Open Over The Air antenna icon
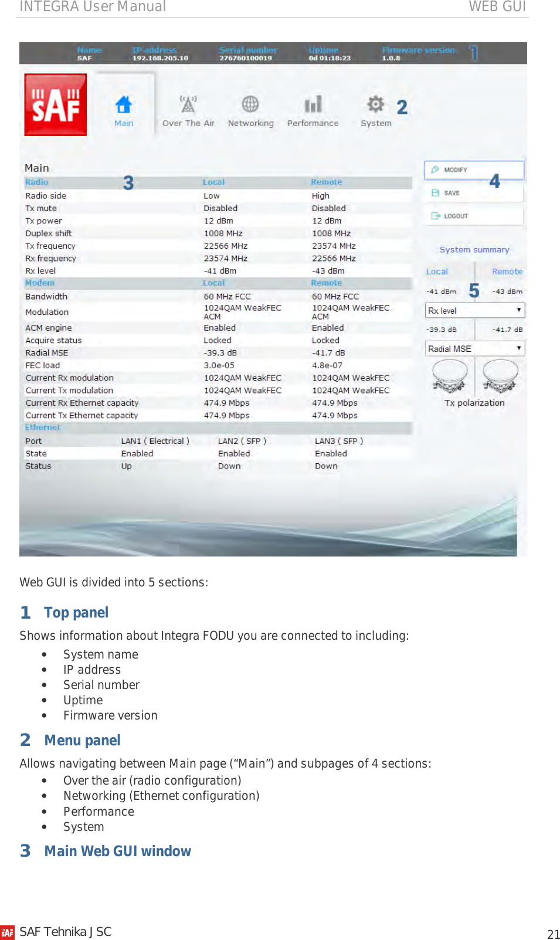 (x=188, y=104)
